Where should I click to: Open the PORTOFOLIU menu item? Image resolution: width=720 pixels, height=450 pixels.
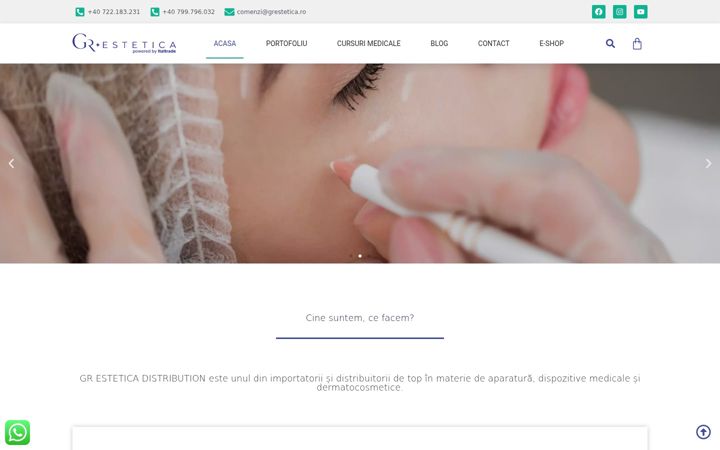(x=287, y=44)
